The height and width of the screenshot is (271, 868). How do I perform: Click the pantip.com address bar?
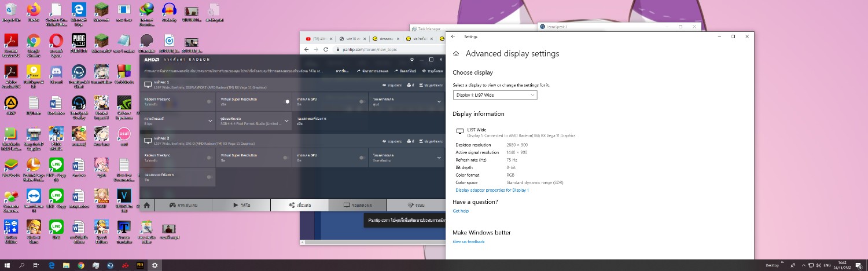[x=389, y=50]
